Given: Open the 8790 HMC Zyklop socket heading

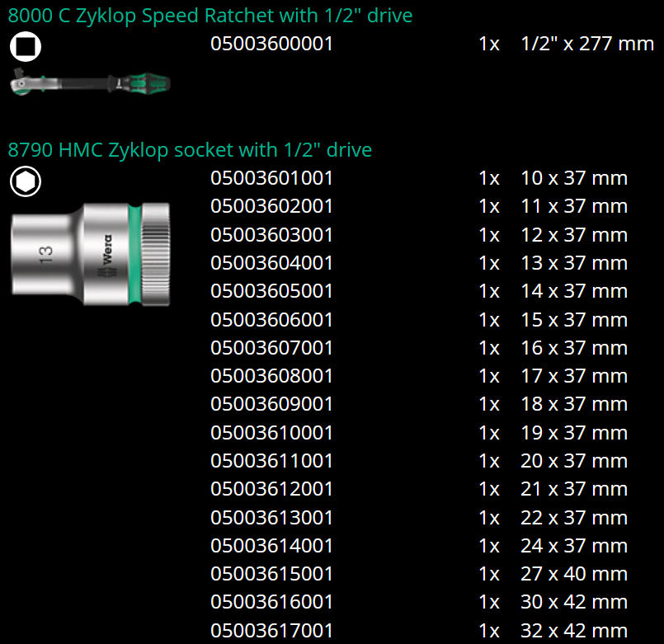Looking at the screenshot, I should tap(190, 150).
